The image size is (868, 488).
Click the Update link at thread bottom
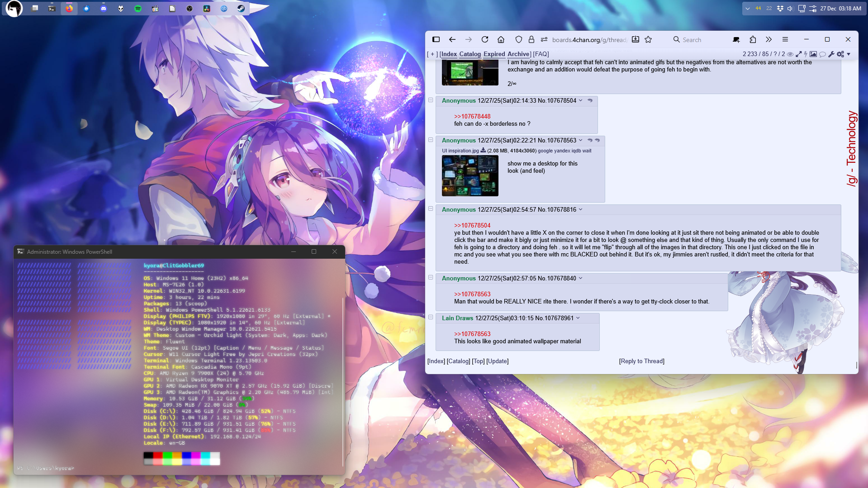click(x=497, y=361)
